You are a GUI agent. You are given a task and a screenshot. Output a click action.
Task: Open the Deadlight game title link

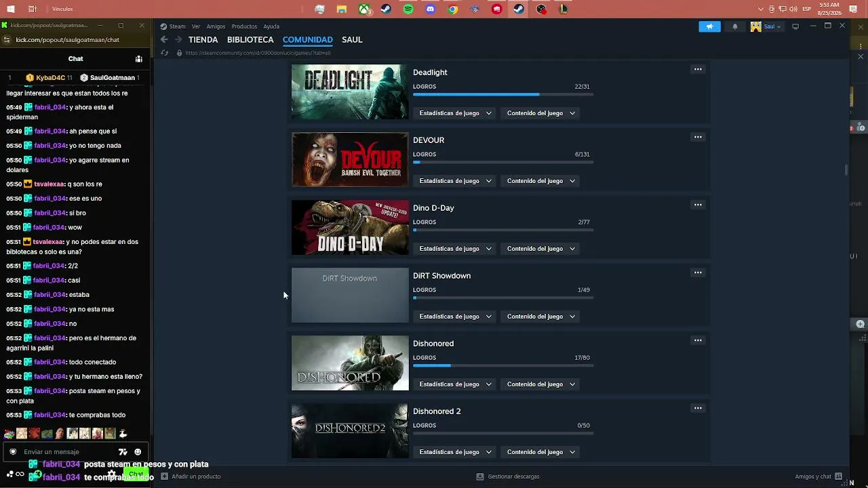(x=430, y=73)
